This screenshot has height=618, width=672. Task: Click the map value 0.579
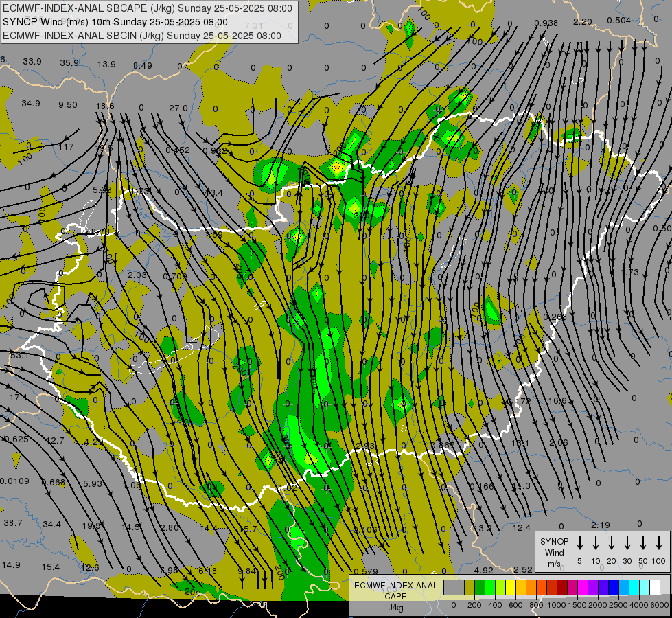pyautogui.click(x=366, y=571)
